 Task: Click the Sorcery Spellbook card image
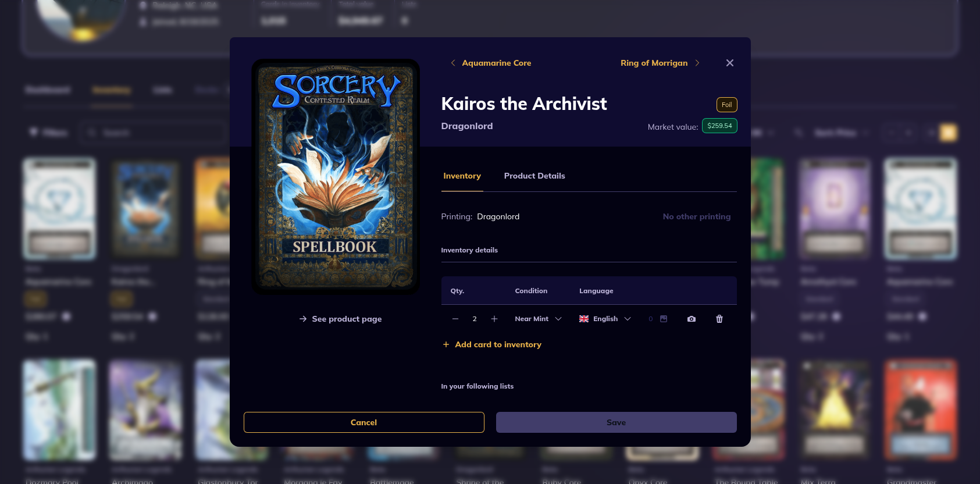(336, 176)
